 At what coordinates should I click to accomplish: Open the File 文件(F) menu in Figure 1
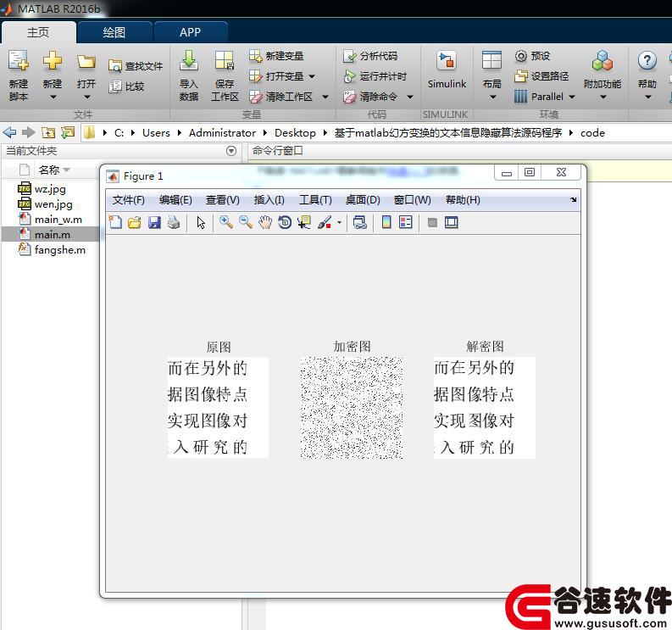point(129,200)
